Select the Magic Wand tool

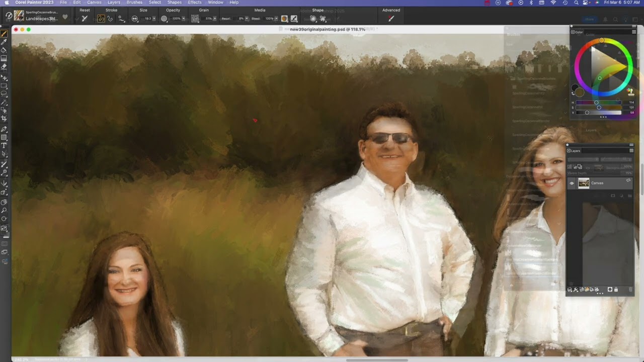tap(4, 102)
